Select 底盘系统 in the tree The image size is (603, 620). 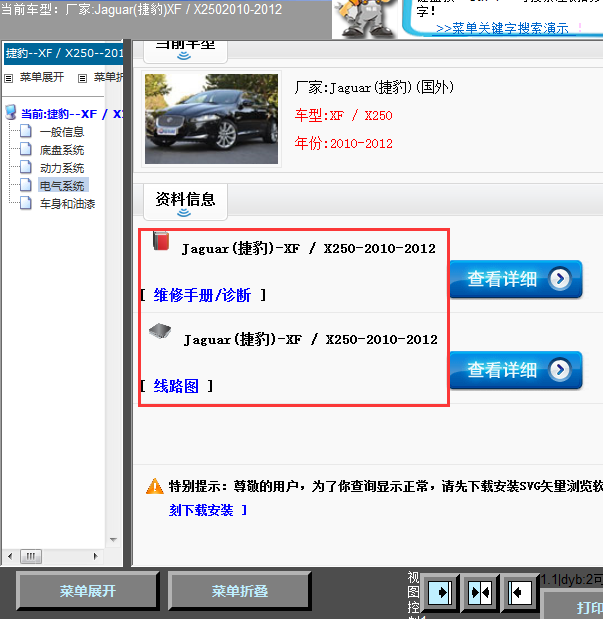click(x=62, y=150)
